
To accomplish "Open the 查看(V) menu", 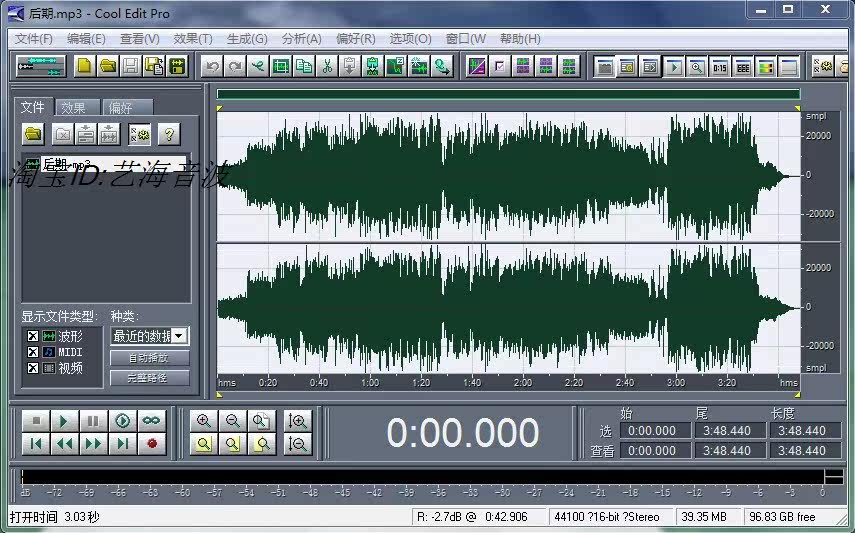I will 140,39.
